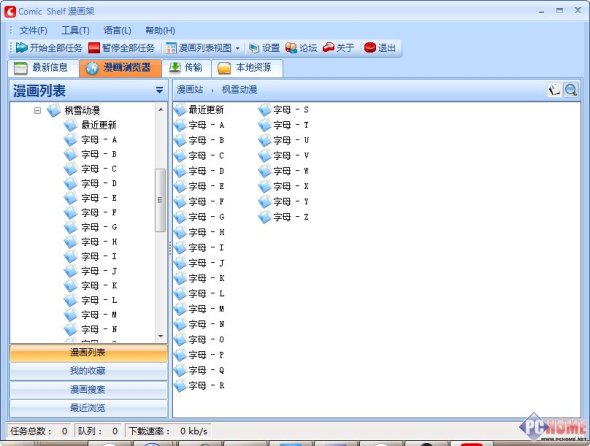Screen dimensions: 590x446
Task: Click the tree scrollbar up arrow
Action: pyautogui.click(x=161, y=110)
